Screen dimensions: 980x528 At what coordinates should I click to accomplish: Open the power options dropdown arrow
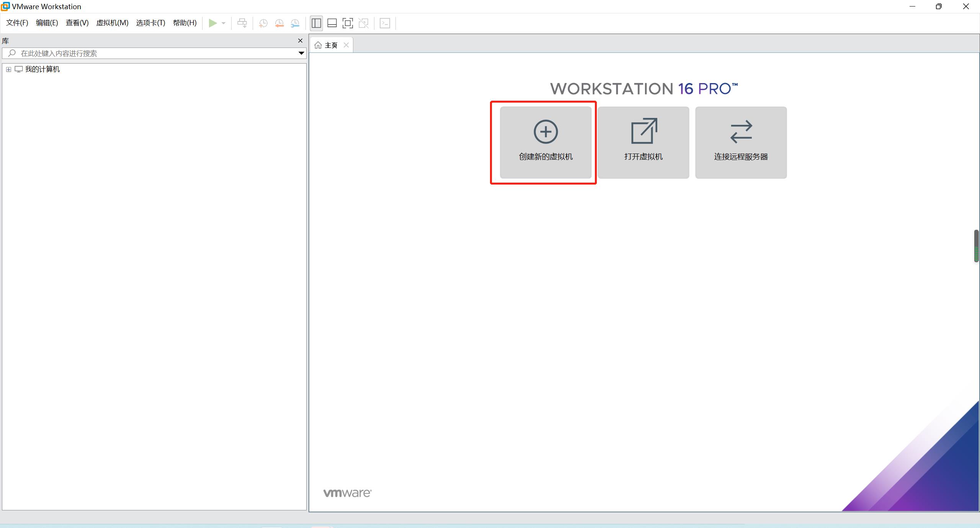click(x=224, y=23)
